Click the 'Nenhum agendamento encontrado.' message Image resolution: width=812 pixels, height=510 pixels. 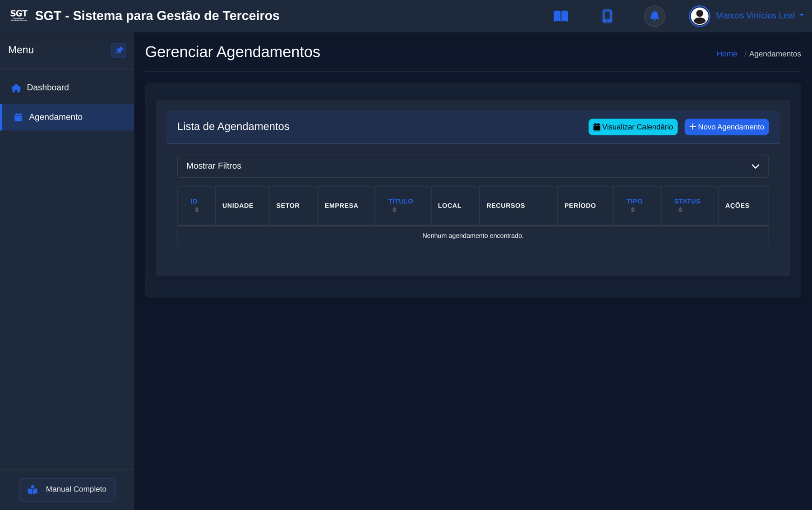click(473, 236)
